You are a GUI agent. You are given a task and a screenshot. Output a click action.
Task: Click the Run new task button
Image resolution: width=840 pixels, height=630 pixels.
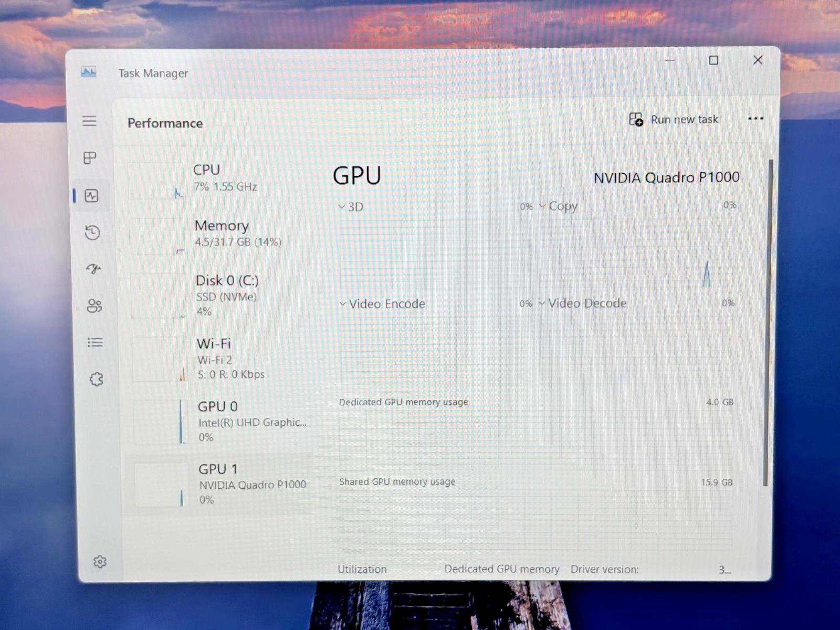[x=674, y=119]
